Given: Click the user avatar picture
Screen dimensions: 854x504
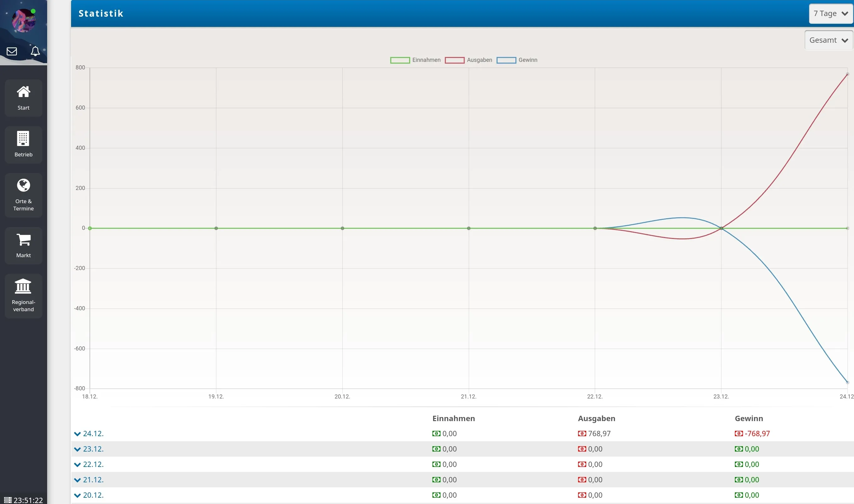Looking at the screenshot, I should 24,20.
